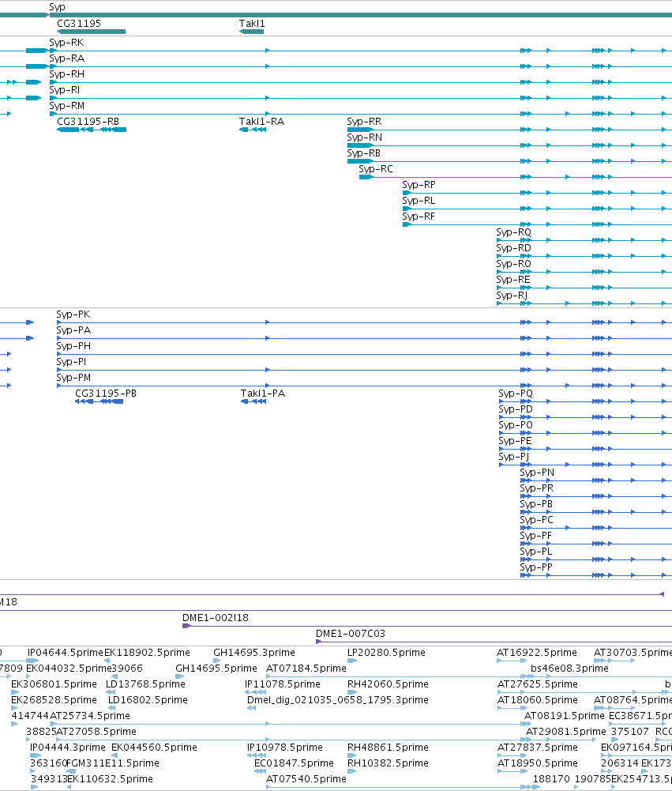Select protein Syp-PK
The image size is (672, 791).
73,315
